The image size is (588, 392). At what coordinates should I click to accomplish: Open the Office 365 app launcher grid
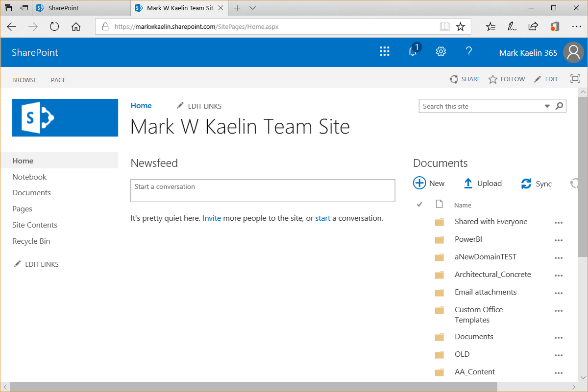point(385,51)
